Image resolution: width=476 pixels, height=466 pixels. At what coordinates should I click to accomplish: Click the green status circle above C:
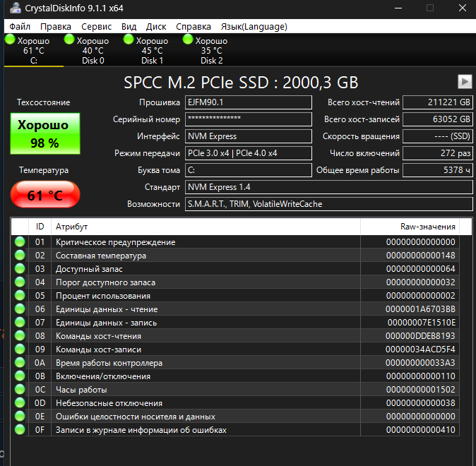pyautogui.click(x=10, y=39)
